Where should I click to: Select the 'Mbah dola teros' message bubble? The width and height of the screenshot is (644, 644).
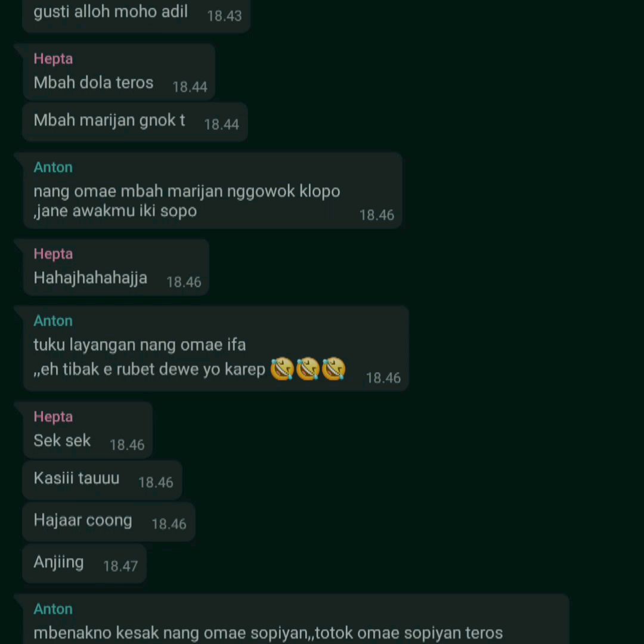click(119, 72)
